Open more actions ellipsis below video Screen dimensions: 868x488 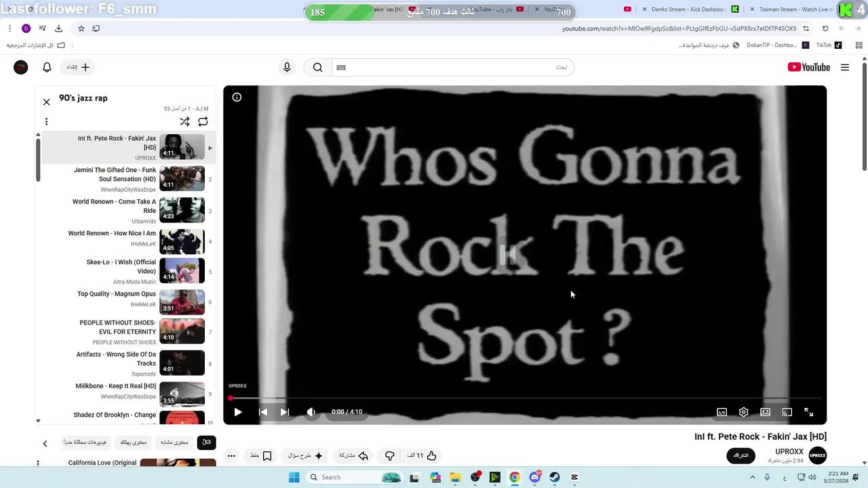point(231,455)
